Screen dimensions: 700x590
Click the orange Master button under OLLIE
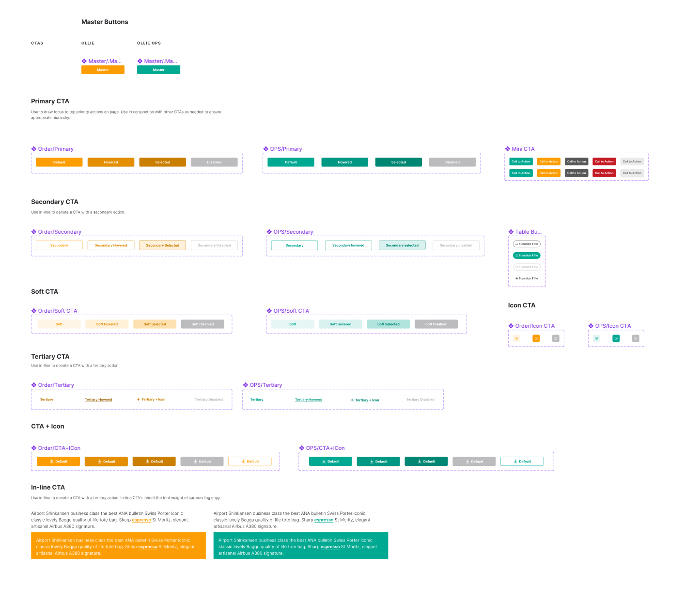[103, 70]
